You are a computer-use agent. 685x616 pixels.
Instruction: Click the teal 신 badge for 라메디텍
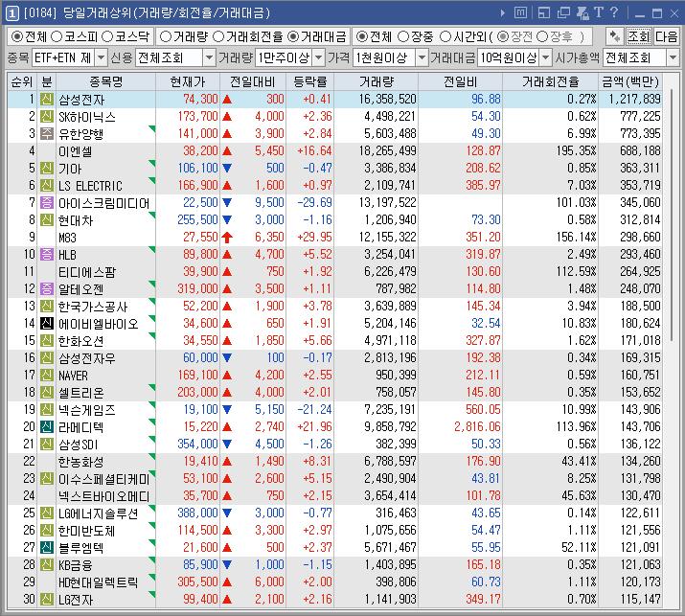tap(47, 427)
